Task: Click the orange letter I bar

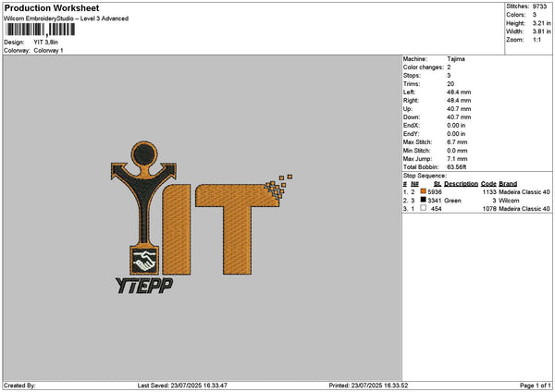Action: click(x=177, y=229)
